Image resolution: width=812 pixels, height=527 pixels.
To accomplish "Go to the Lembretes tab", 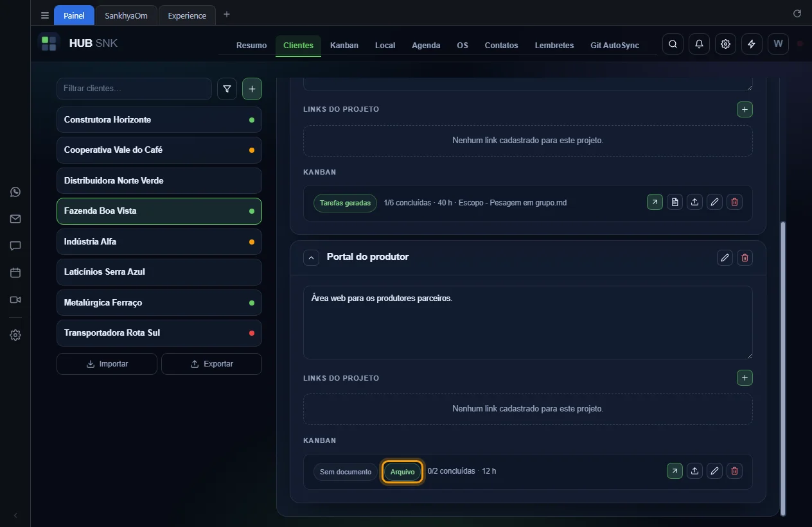I will click(554, 46).
